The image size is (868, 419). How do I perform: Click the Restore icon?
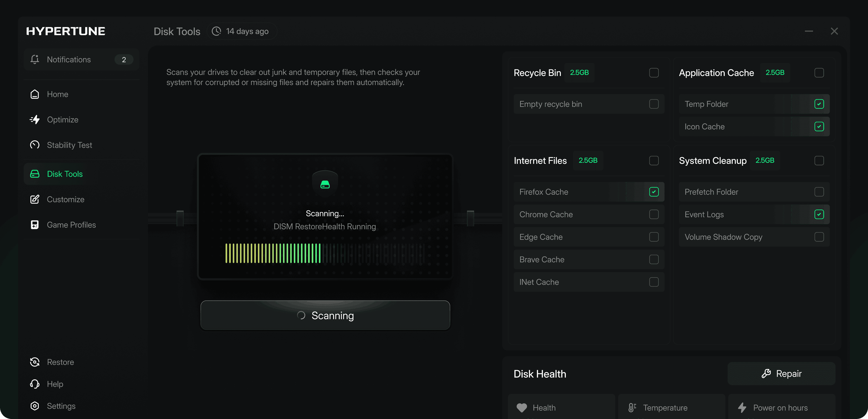pos(35,362)
